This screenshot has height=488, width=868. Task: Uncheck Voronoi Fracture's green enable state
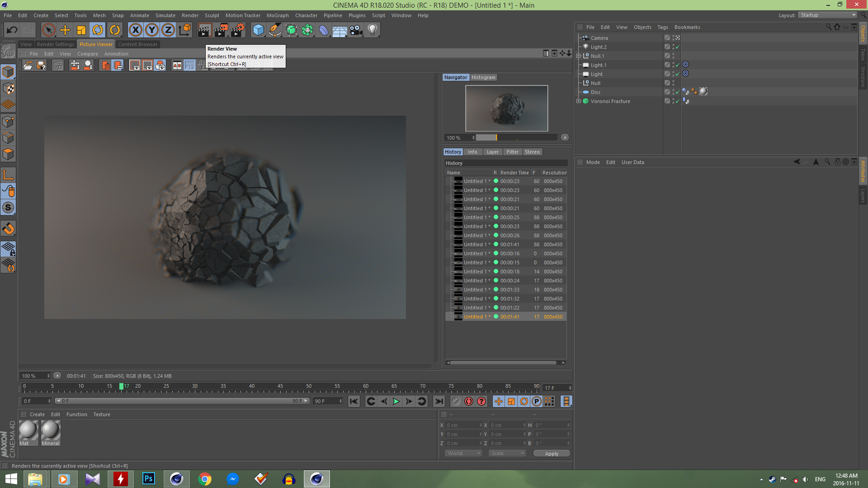677,101
